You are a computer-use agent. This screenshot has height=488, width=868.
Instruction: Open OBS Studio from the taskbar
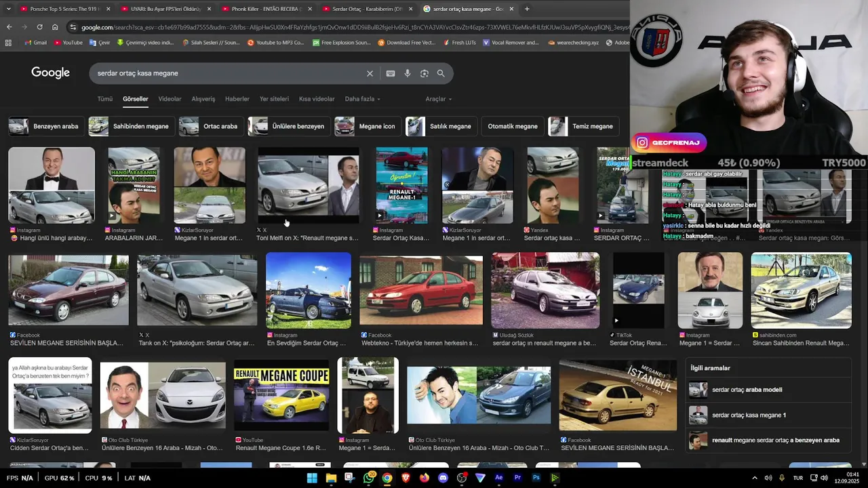point(462,478)
